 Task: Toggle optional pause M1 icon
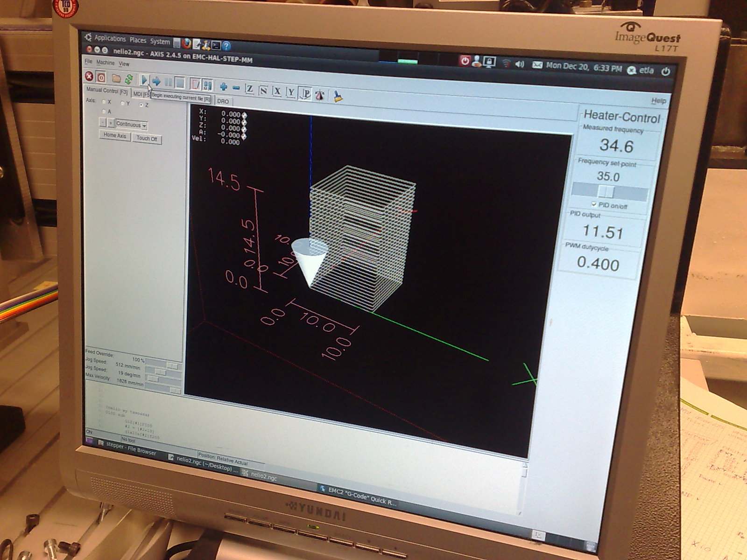pos(208,85)
